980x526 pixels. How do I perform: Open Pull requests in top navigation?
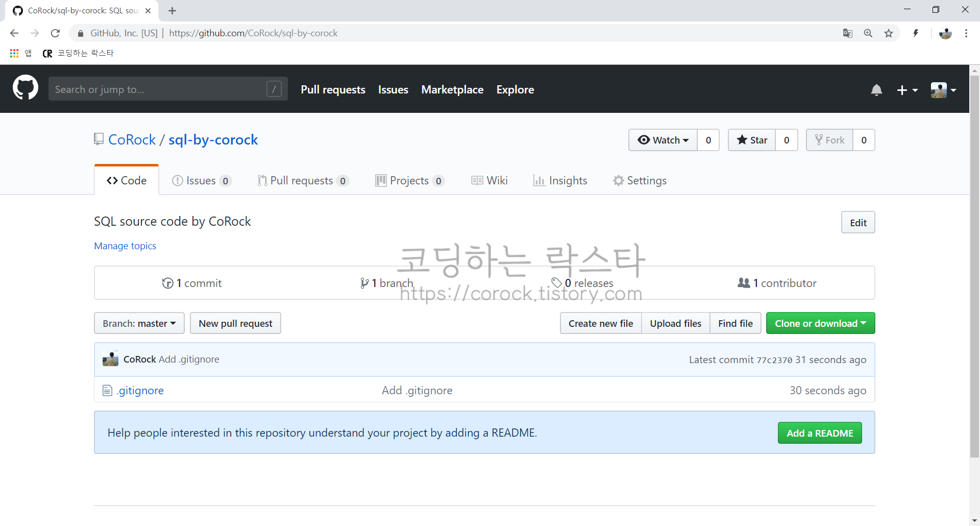tap(333, 90)
